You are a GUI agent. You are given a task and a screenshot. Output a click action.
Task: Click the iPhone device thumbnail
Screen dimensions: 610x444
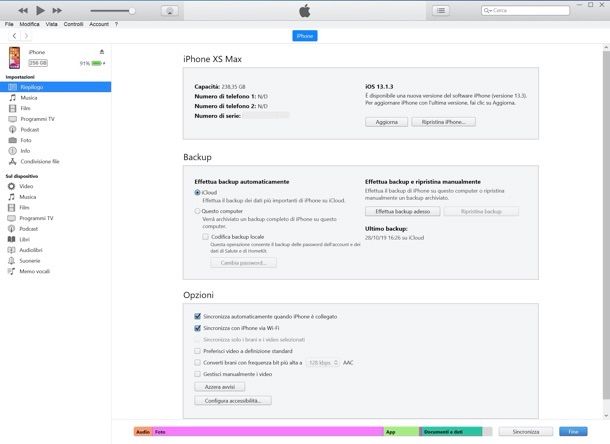15,58
